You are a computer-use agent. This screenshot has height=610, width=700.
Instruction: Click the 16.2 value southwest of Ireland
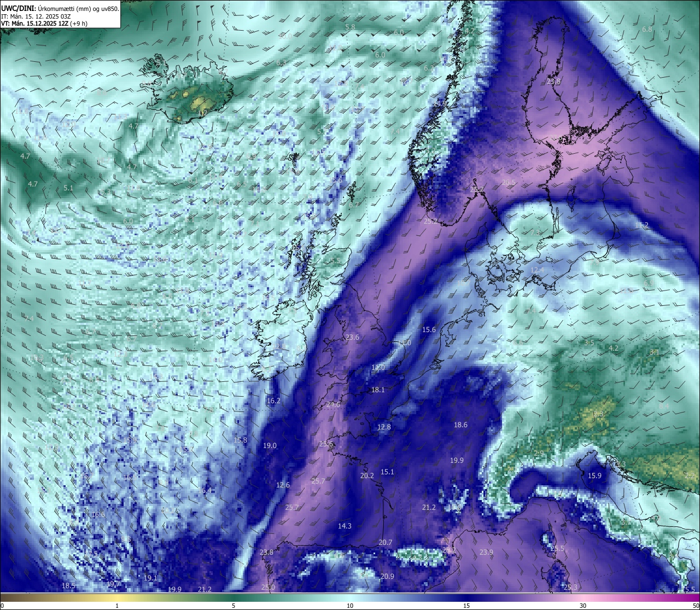[x=273, y=400]
